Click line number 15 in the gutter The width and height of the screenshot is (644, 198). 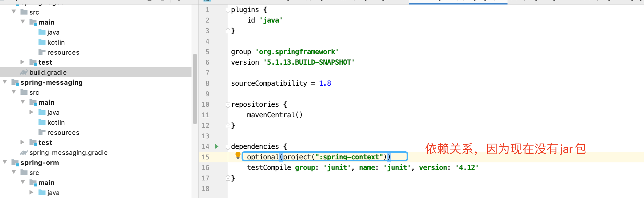point(205,157)
